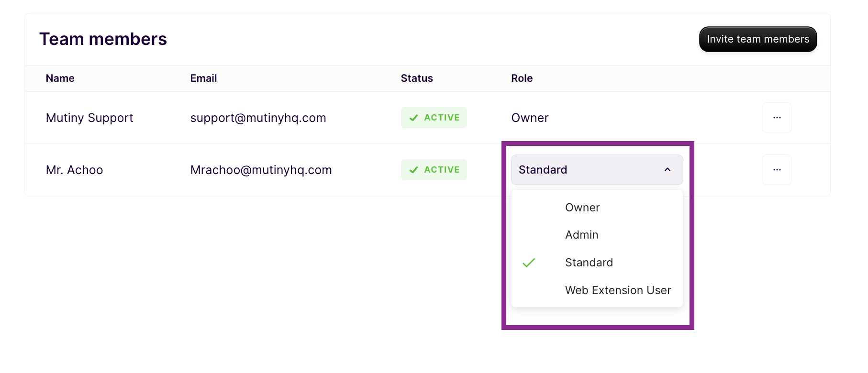Click the Invite team members button
868x373 pixels.
(x=757, y=39)
